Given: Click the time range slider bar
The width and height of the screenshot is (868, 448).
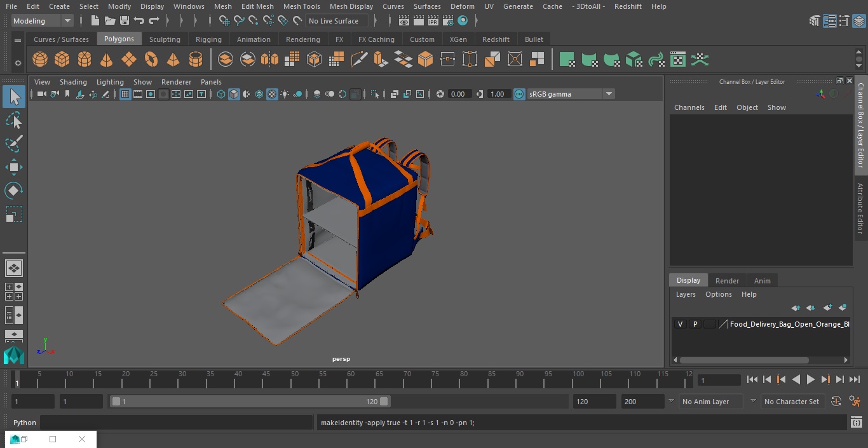Looking at the screenshot, I should click(250, 402).
